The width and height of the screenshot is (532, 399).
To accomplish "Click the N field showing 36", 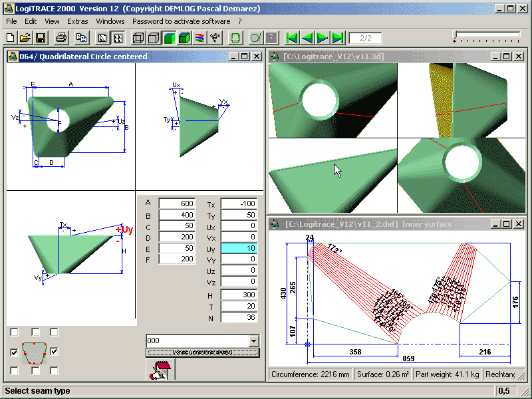I will (239, 317).
